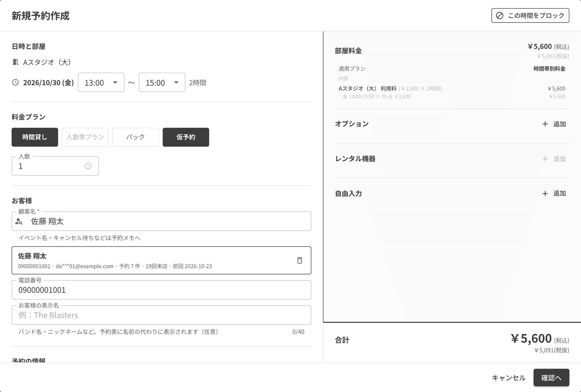Click the この時間をブロック button label
Viewport: 581px width, 392px height.
point(536,16)
